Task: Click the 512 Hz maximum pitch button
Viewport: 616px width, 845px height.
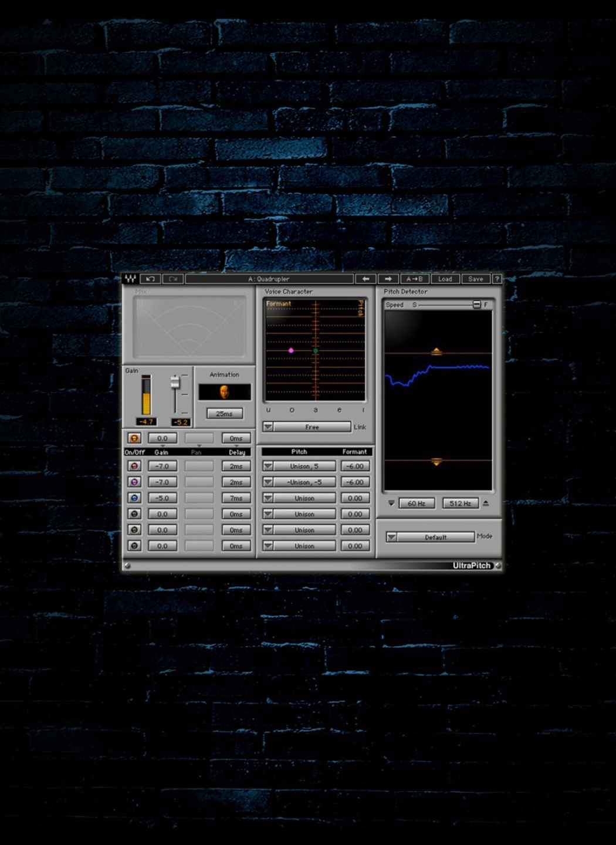Action: pos(461,503)
